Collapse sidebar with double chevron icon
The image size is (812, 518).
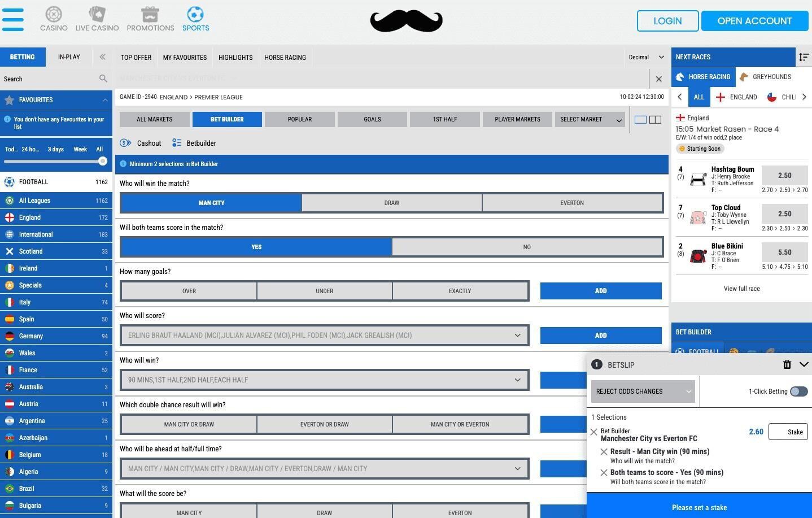coord(102,57)
